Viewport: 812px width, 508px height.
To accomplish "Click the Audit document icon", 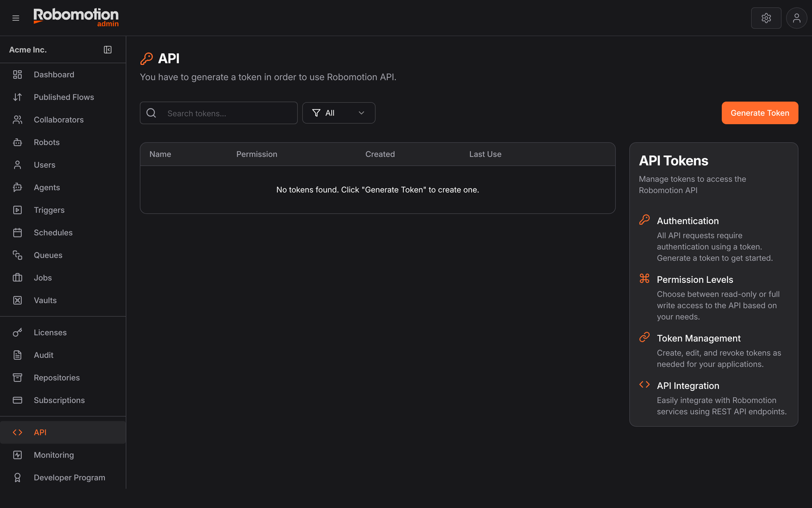I will tap(17, 355).
